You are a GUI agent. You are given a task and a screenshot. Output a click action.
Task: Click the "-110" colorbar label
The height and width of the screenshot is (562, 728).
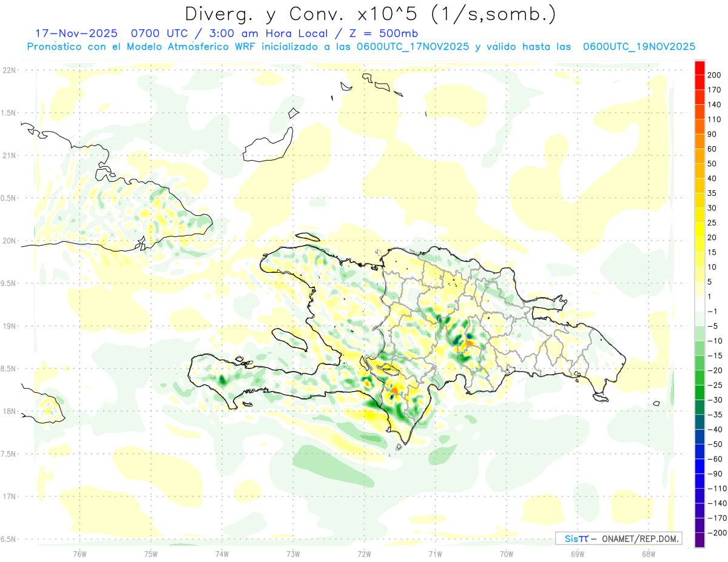717,489
